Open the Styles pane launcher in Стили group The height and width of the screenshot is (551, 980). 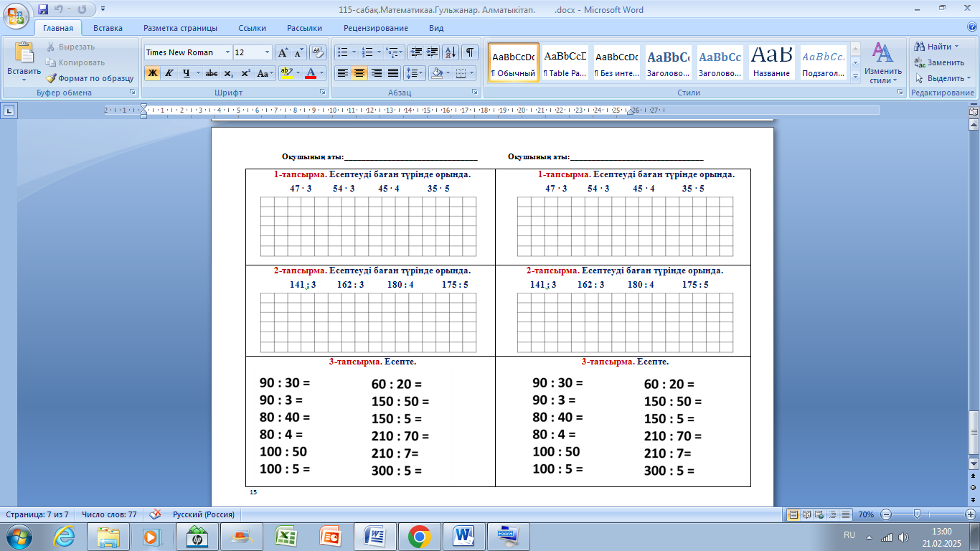pyautogui.click(x=902, y=93)
